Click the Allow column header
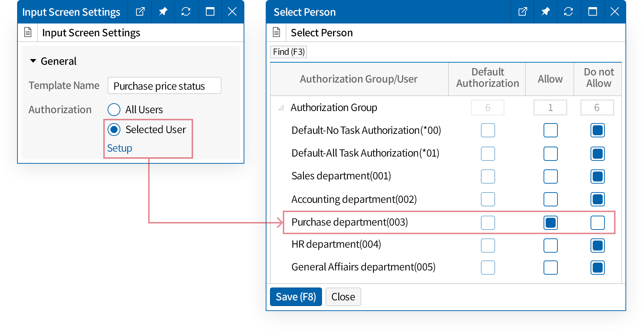Image resolution: width=644 pixels, height=332 pixels. click(x=550, y=79)
